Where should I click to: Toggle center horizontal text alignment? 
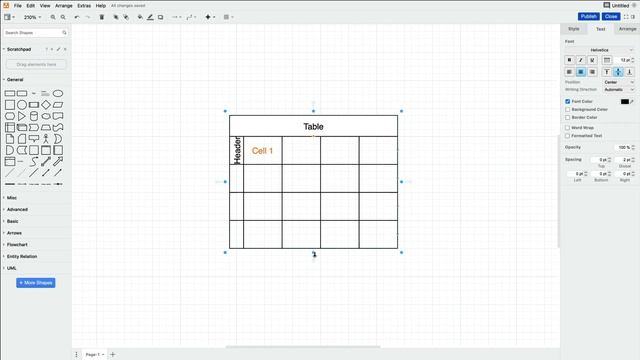pos(581,72)
